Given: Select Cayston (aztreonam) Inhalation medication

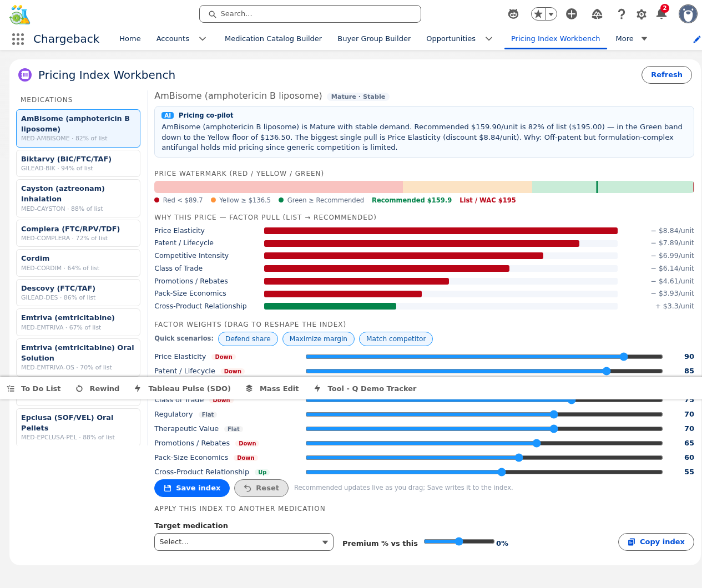Looking at the screenshot, I should pyautogui.click(x=78, y=198).
